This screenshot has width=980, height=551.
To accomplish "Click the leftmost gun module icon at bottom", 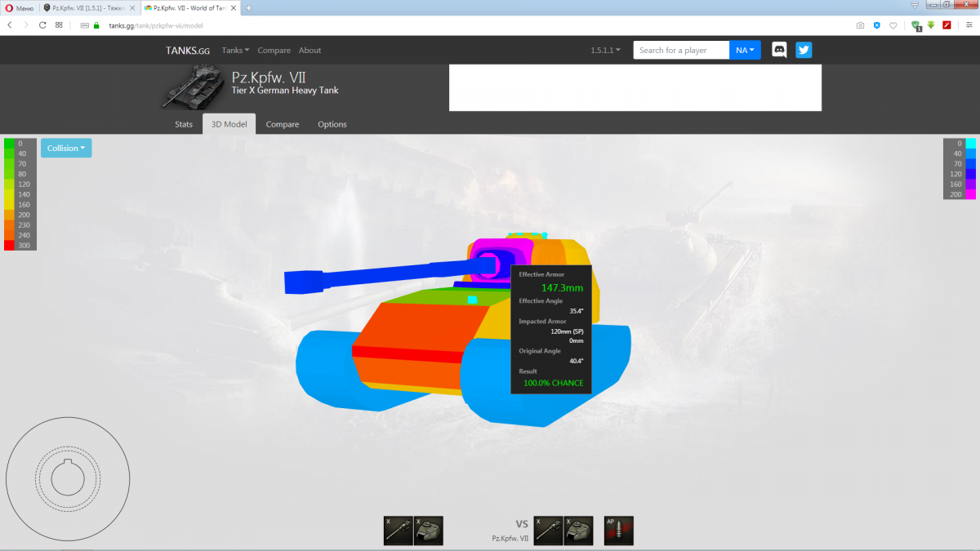I will (398, 531).
